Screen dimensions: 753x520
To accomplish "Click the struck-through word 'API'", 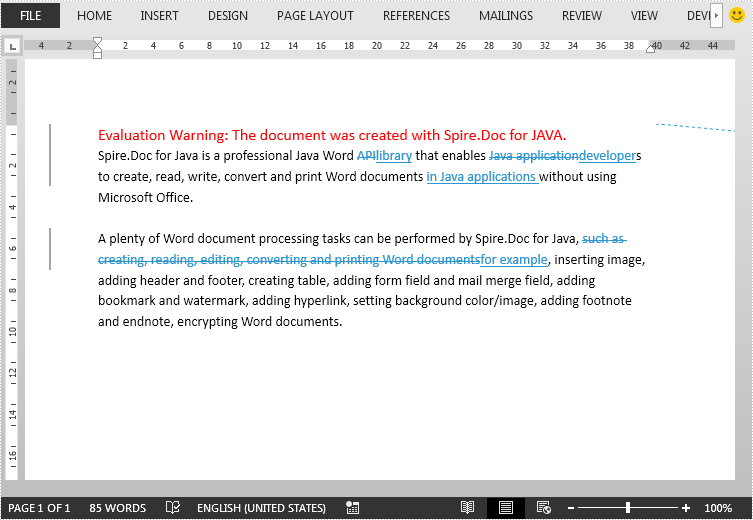I will point(366,156).
